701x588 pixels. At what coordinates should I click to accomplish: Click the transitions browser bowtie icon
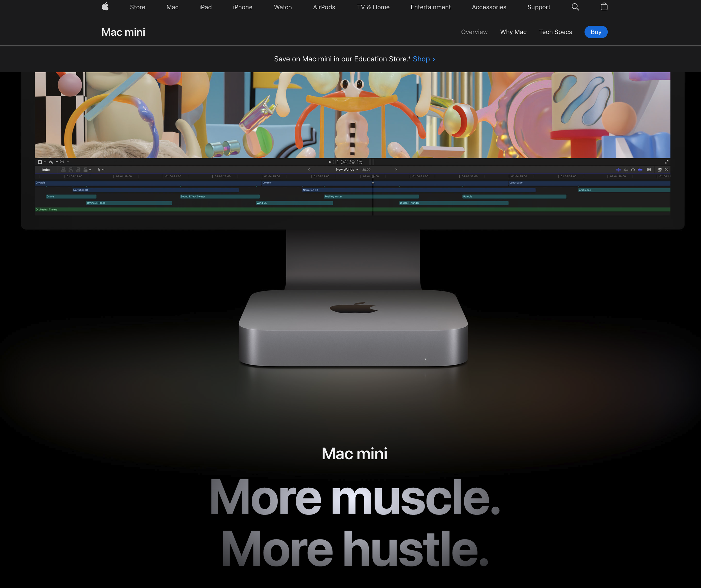[x=667, y=170]
